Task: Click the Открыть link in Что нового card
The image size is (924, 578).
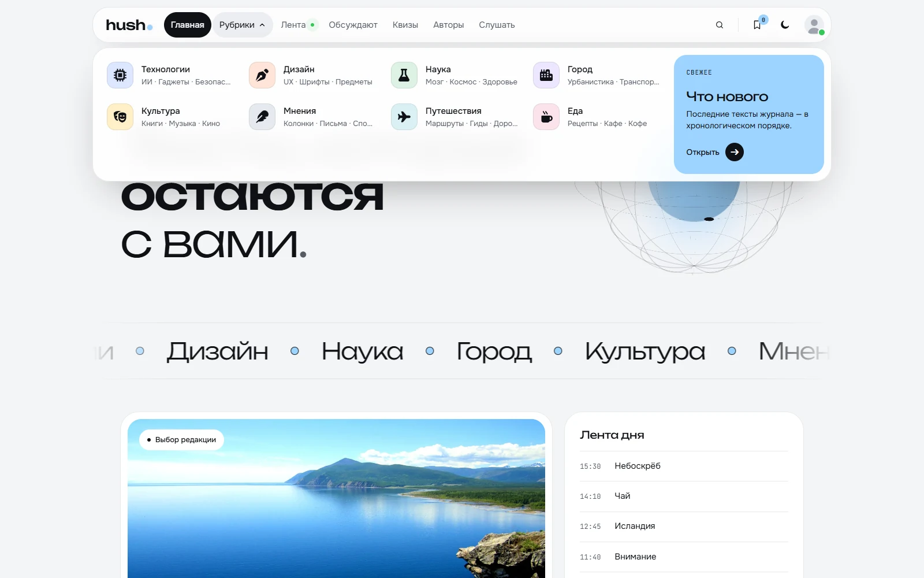Action: point(703,152)
